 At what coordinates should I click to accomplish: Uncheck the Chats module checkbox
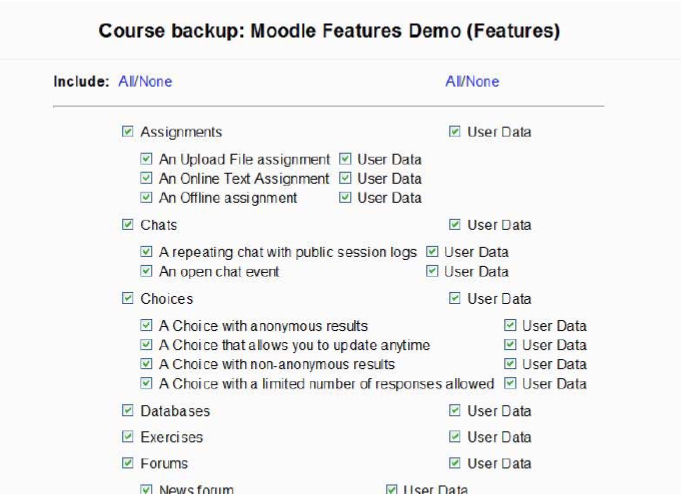[127, 225]
